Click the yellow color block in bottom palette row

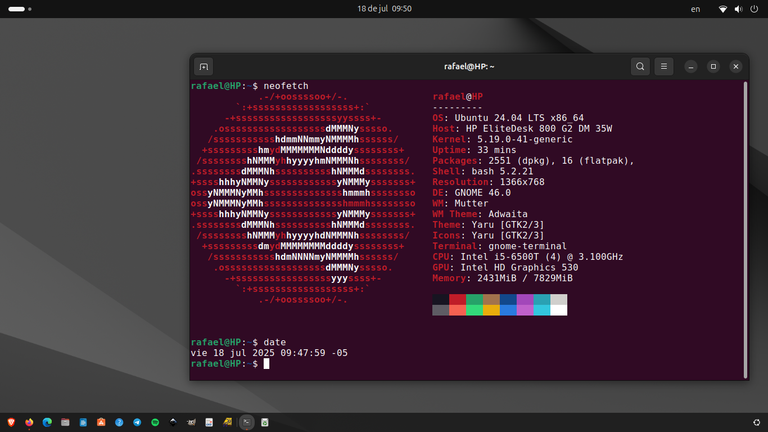491,310
